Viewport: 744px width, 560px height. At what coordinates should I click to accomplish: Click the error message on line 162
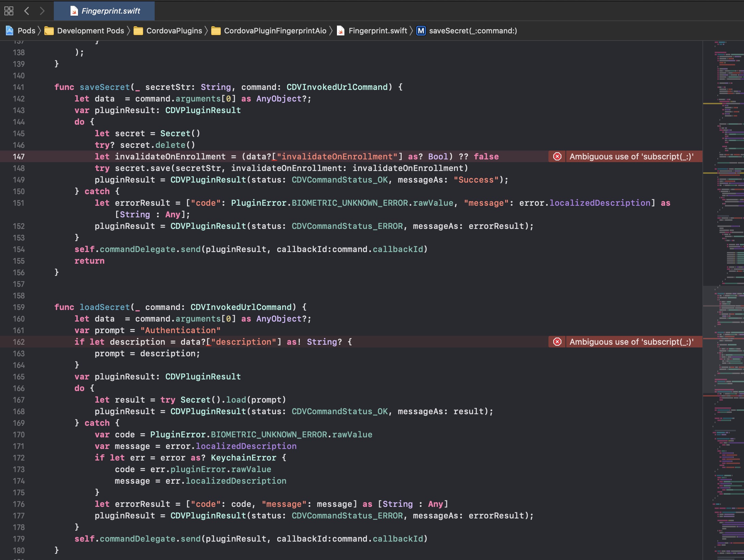pos(631,342)
